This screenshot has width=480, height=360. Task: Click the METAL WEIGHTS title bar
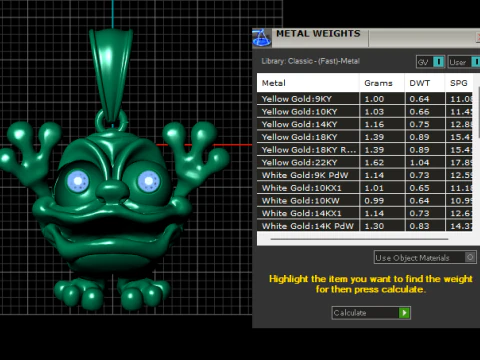[367, 37]
